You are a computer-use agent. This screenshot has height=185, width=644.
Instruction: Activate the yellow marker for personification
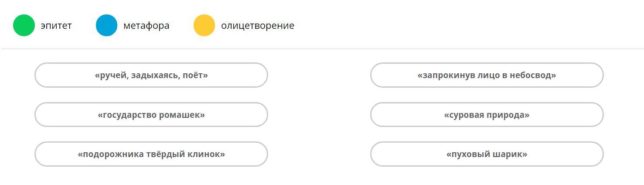click(x=204, y=25)
